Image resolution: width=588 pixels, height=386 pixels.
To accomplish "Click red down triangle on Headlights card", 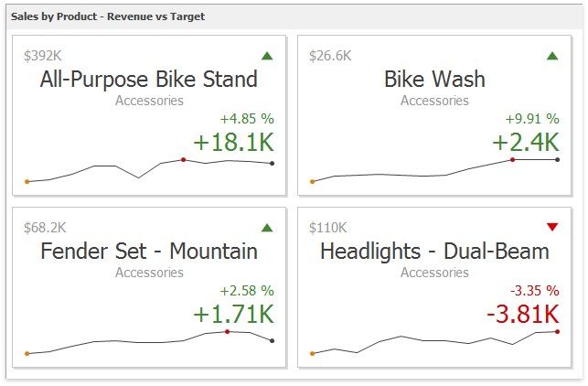I will (552, 228).
